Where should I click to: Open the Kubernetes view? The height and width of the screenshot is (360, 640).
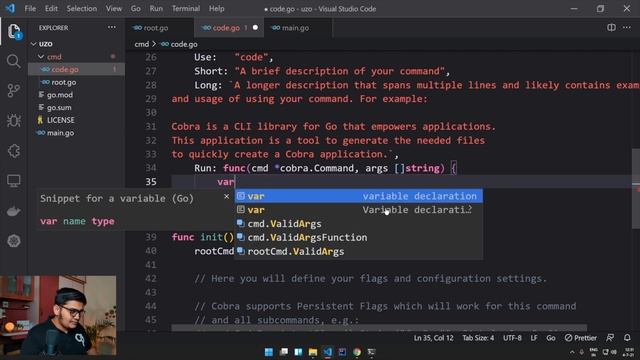point(13,241)
